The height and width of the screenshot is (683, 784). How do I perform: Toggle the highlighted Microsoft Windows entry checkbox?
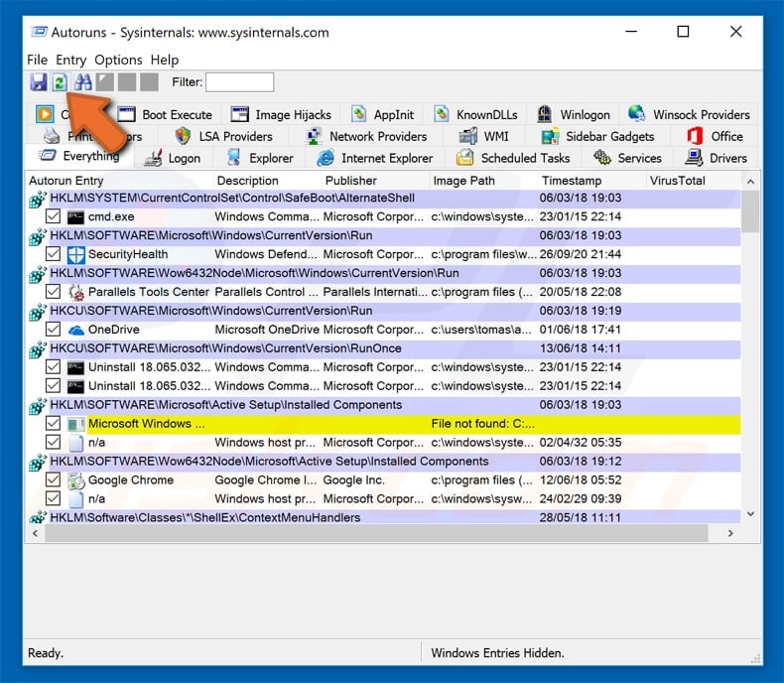click(x=53, y=424)
